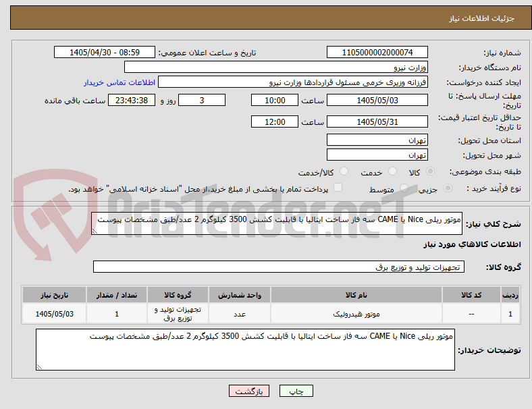Click the شرح کلی نیاز description textarea
Viewport: 532px width, 409px height.
(277, 223)
